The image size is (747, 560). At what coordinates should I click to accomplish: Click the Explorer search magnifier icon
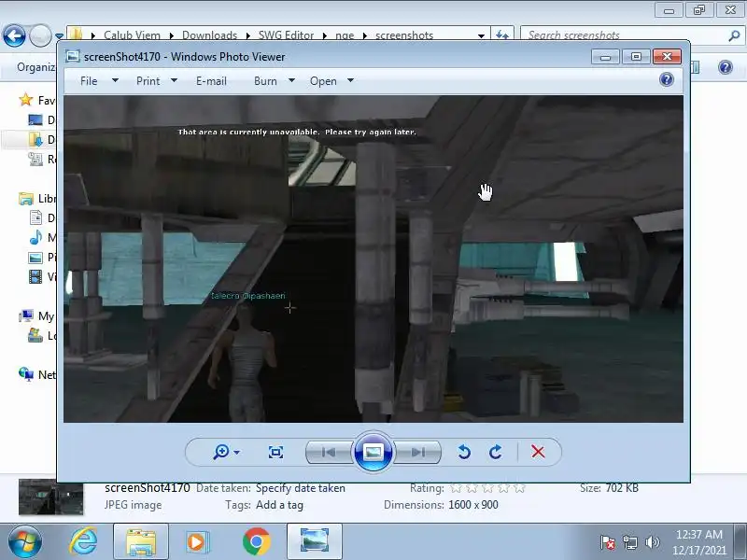[734, 35]
